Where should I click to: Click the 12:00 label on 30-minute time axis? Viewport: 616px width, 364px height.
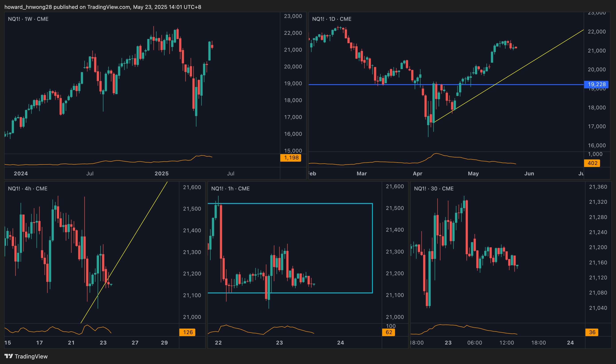tap(506, 343)
